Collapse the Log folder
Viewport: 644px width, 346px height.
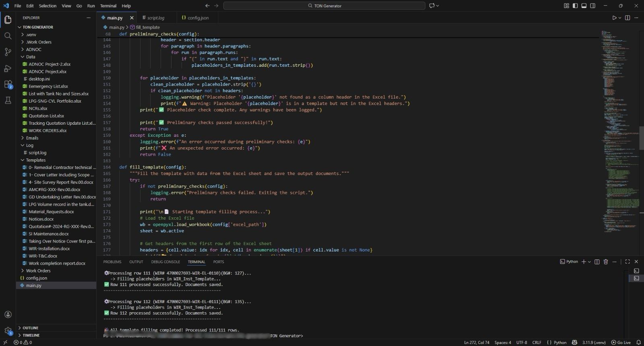(56, 145)
